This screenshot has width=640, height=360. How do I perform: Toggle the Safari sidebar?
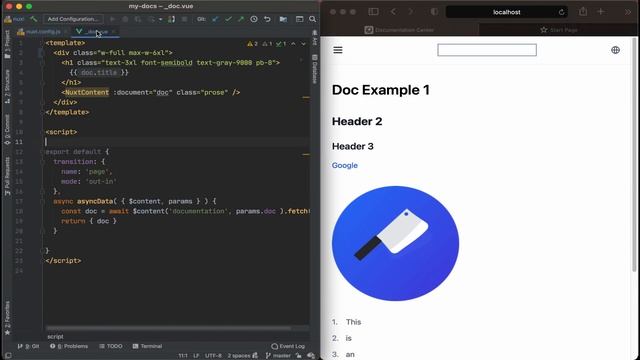coord(373,12)
